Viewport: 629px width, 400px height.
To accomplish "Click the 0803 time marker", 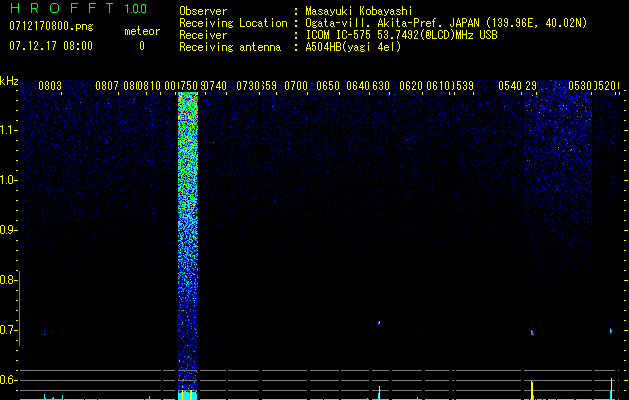I will [50, 86].
